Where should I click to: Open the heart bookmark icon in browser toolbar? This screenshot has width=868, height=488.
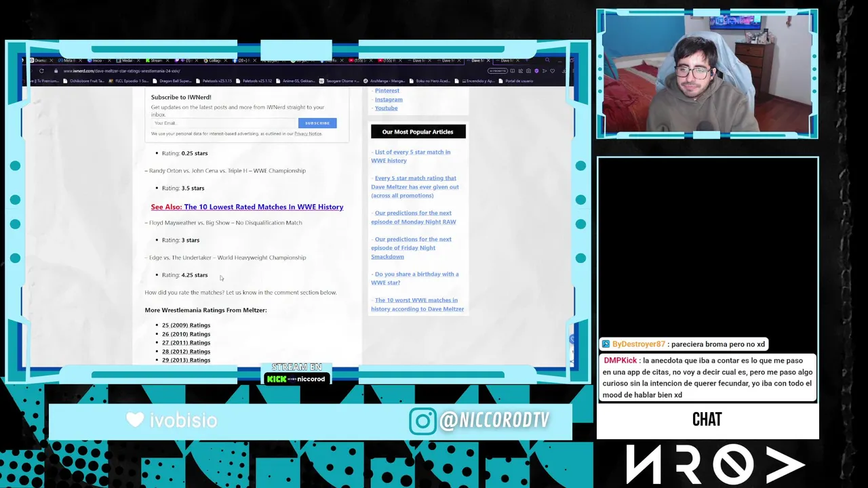click(x=552, y=71)
